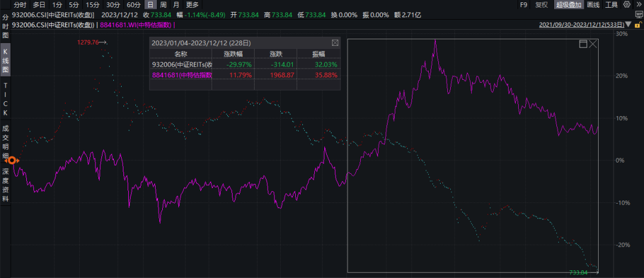Click the 2021/09/30-2023/12/12 date range link
Viewport: 644px width, 278px height.
[581, 24]
